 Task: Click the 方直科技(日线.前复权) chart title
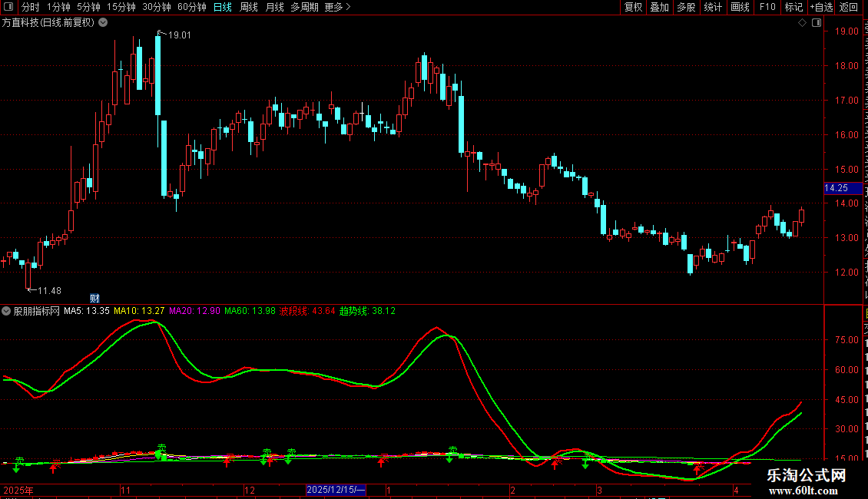point(48,23)
